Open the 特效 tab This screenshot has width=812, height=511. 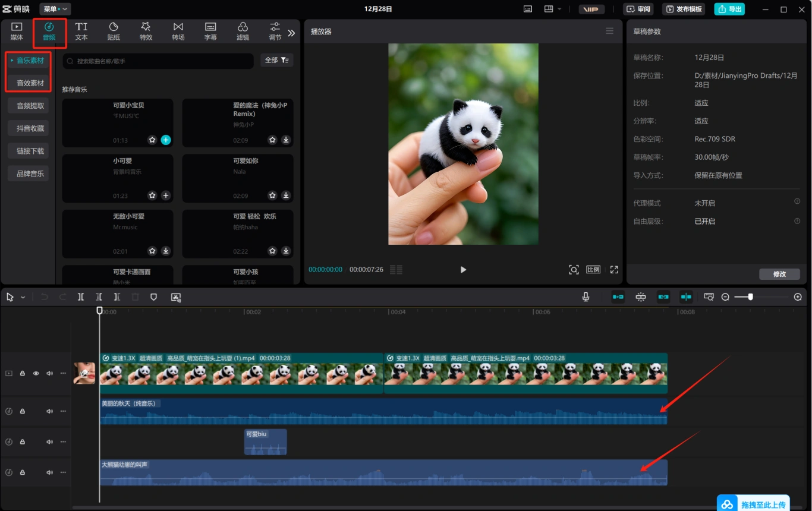coord(146,31)
